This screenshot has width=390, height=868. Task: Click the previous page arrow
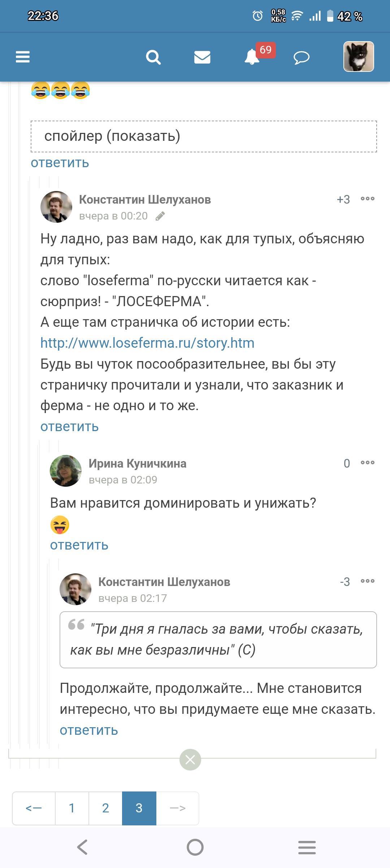(x=34, y=808)
